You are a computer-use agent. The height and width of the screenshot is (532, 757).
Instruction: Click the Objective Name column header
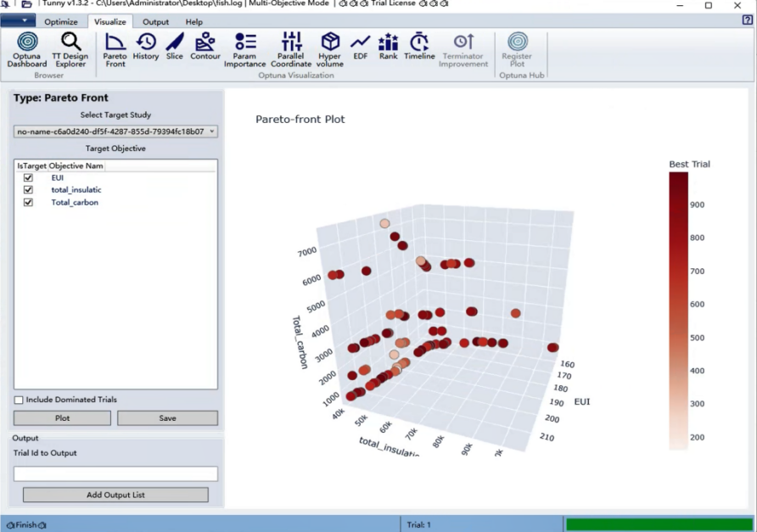[76, 165]
